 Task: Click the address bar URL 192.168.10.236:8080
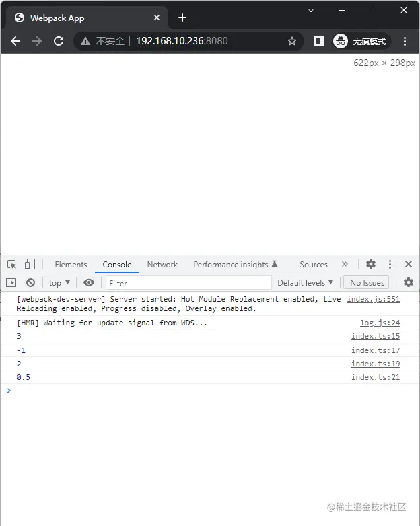[182, 41]
